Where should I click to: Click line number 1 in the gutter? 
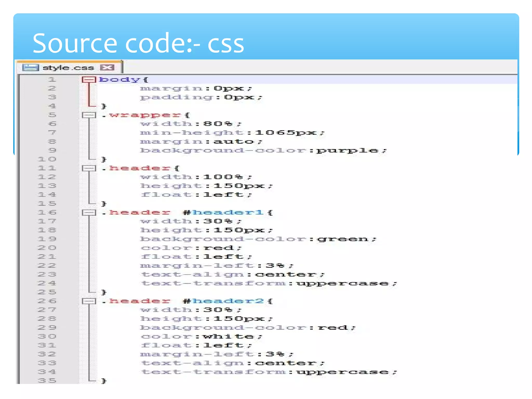pyautogui.click(x=52, y=79)
